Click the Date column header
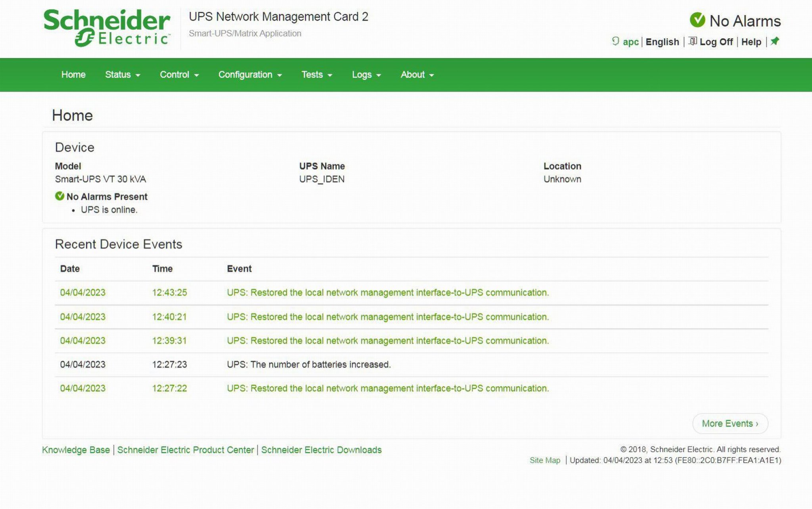The width and height of the screenshot is (812, 509). pos(70,269)
